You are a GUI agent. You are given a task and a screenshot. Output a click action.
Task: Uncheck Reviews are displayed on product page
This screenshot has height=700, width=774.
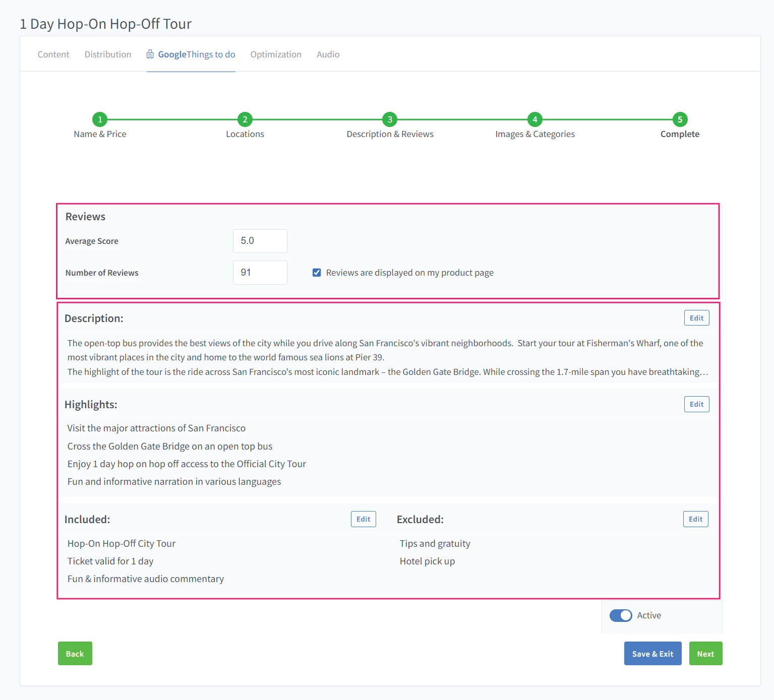point(317,273)
